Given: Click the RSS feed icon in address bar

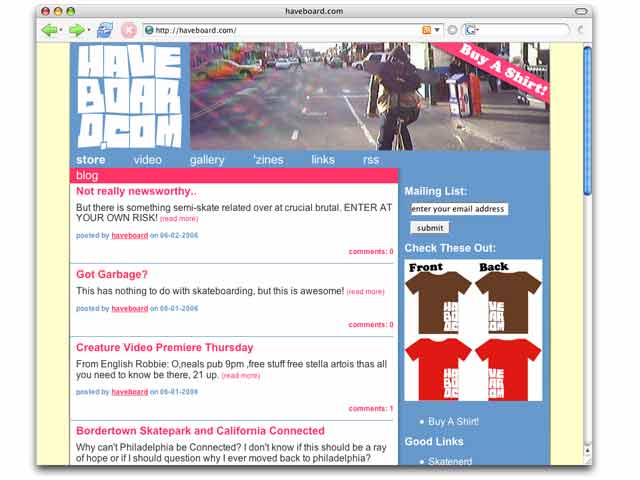Looking at the screenshot, I should (x=426, y=30).
